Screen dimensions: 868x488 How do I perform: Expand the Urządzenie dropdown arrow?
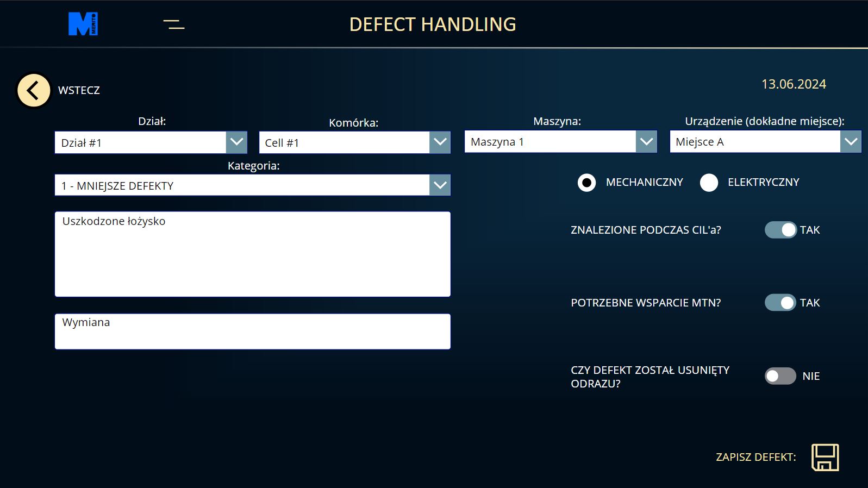[851, 142]
